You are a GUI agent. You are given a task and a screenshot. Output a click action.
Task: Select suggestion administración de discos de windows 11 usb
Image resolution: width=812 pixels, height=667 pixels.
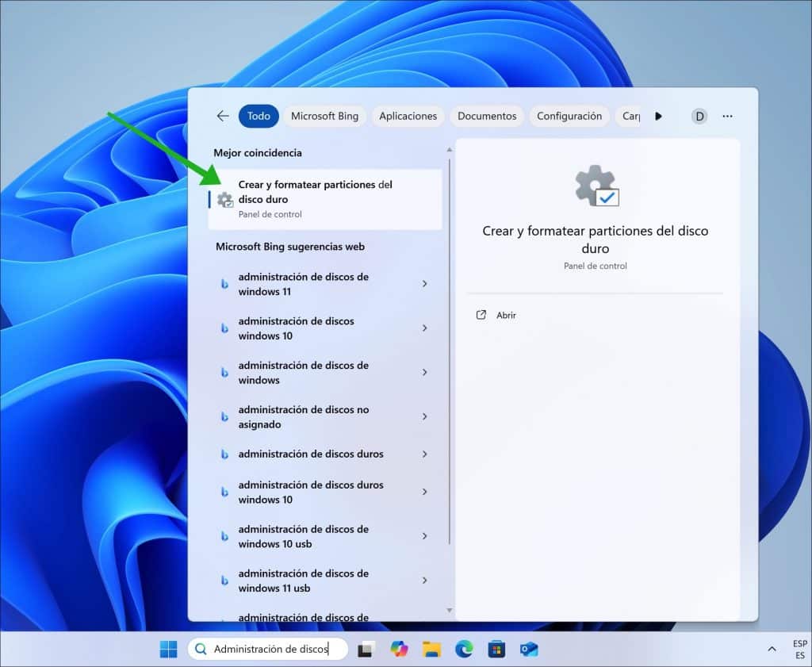click(x=325, y=581)
